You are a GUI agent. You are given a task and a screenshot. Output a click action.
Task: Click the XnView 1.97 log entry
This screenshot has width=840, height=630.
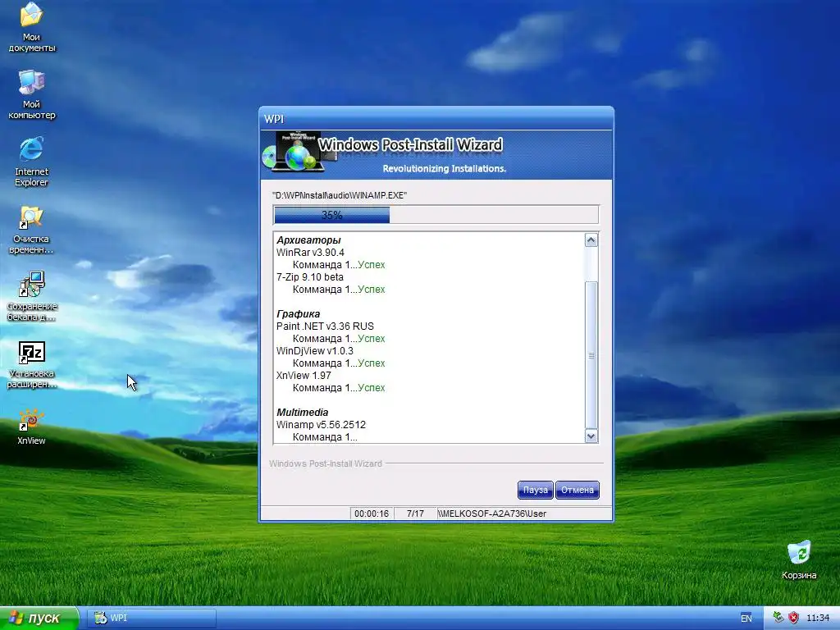304,376
